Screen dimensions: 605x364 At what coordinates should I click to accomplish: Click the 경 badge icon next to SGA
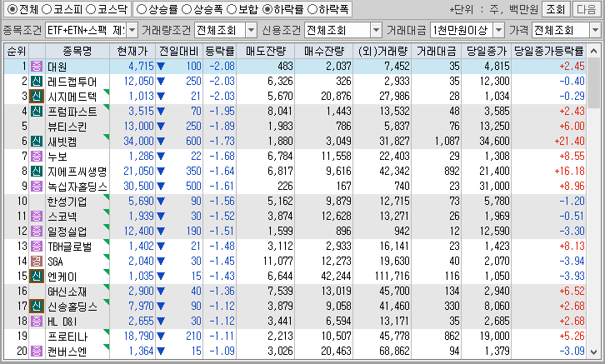37,261
